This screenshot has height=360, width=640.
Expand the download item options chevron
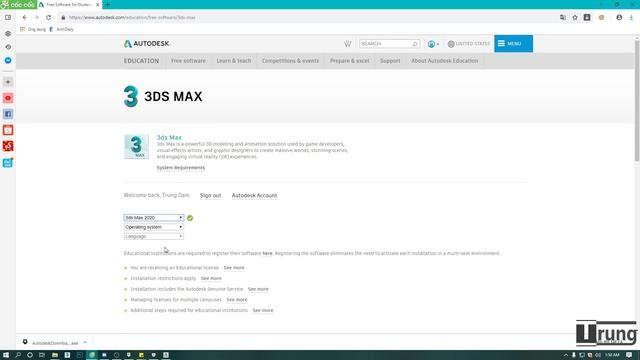(x=85, y=343)
